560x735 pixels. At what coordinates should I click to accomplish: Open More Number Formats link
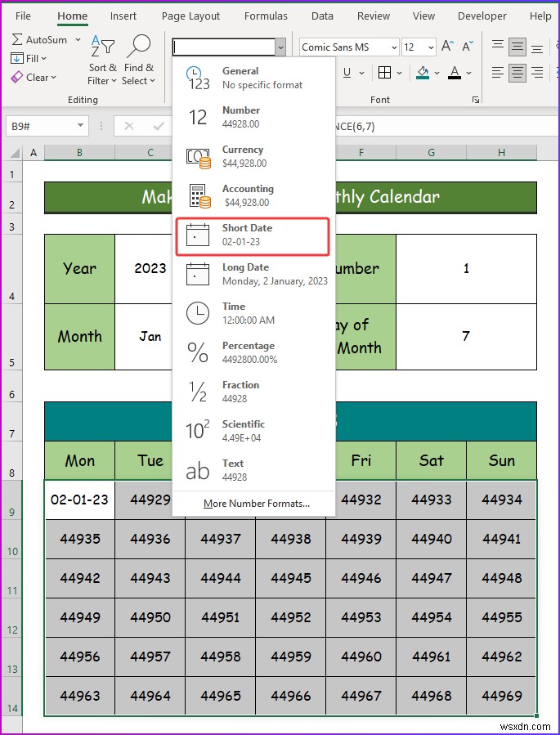click(257, 504)
